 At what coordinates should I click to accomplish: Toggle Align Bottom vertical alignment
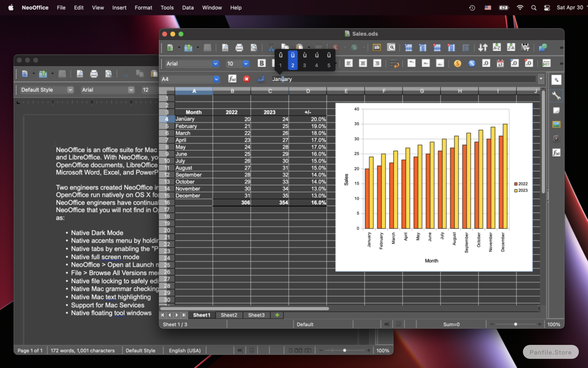[x=440, y=64]
